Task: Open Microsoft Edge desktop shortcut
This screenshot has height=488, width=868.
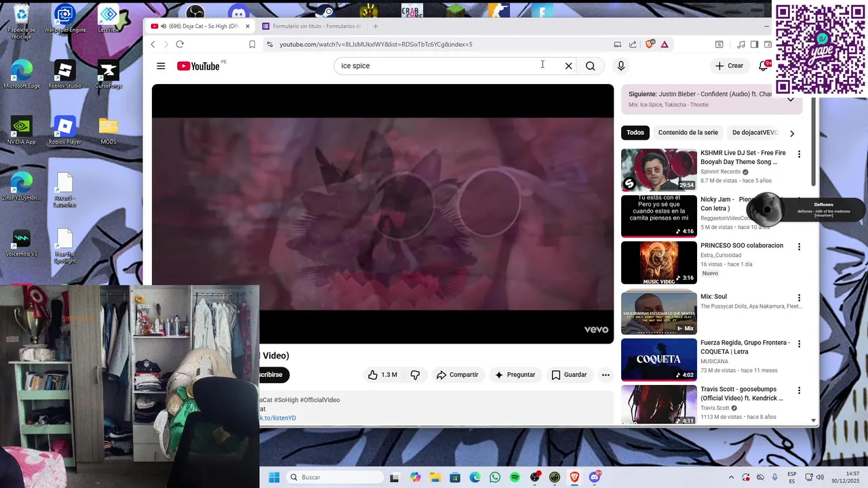Action: point(21,75)
